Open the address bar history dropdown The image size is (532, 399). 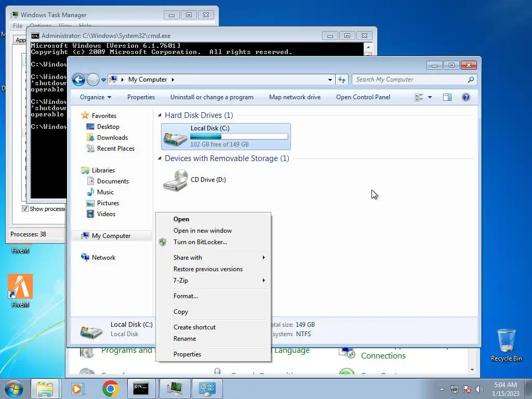[x=330, y=79]
